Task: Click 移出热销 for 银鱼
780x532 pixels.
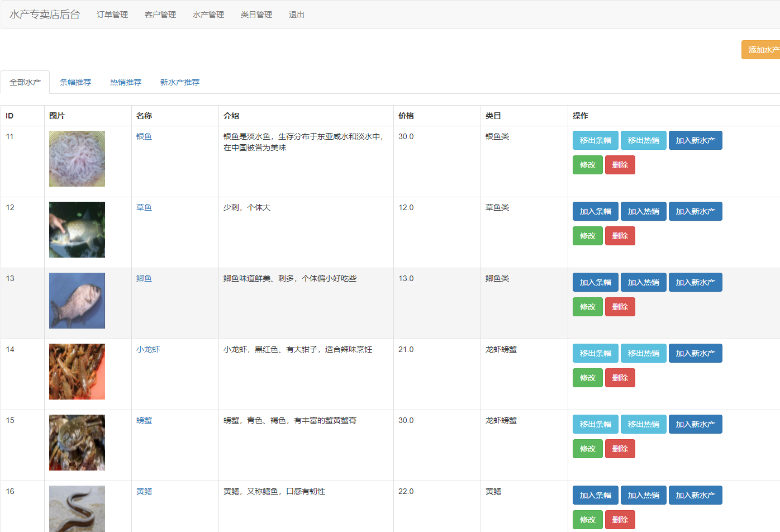Action: point(643,140)
